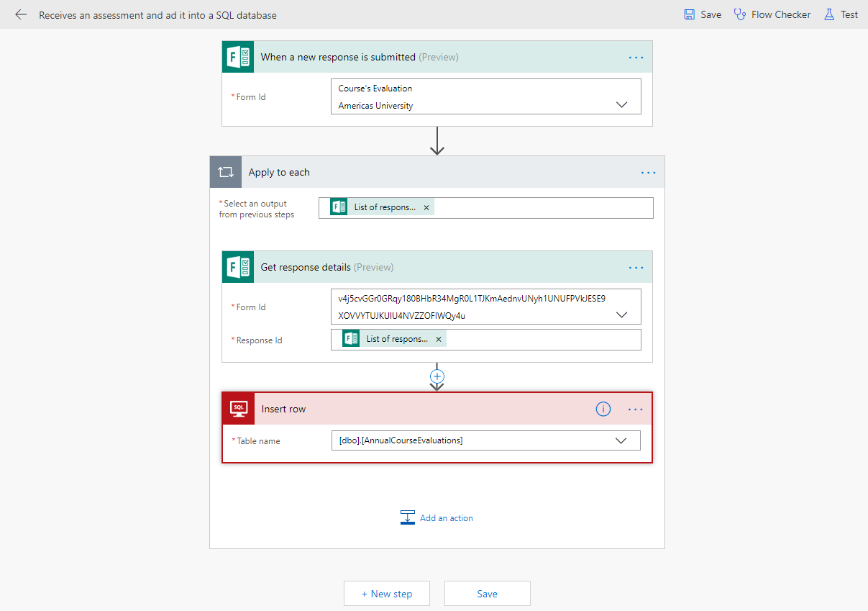Select the List of responses token in Apply to each
Screen dimensions: 868x611
point(382,207)
